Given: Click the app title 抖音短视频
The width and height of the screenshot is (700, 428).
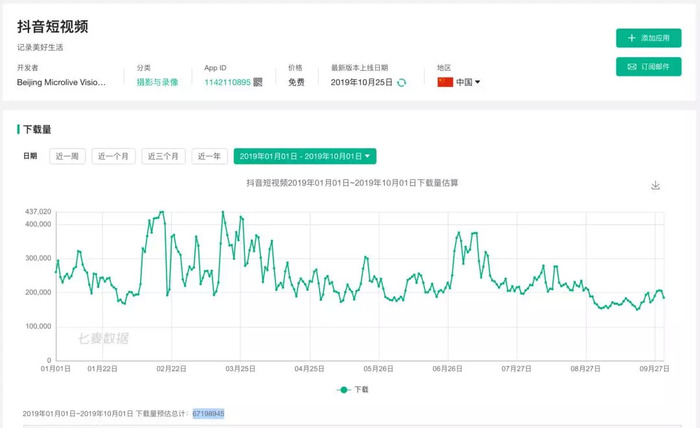Looking at the screenshot, I should (53, 27).
